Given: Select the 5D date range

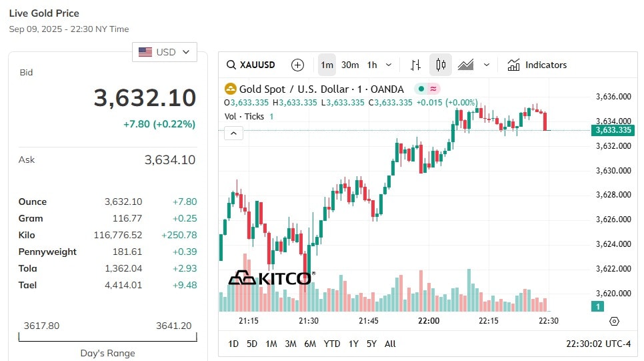Looking at the screenshot, I should click(x=252, y=344).
